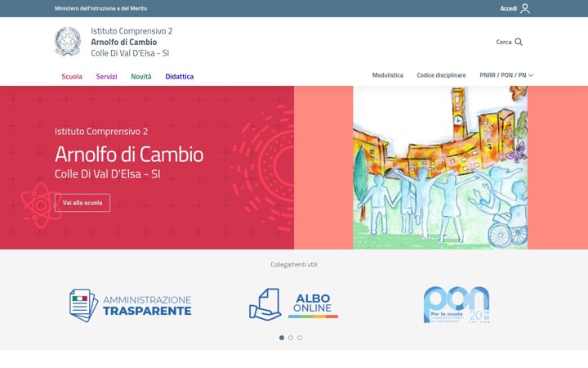Click the user account icon next to Accedi
Image resolution: width=588 pixels, height=368 pixels.
point(525,8)
